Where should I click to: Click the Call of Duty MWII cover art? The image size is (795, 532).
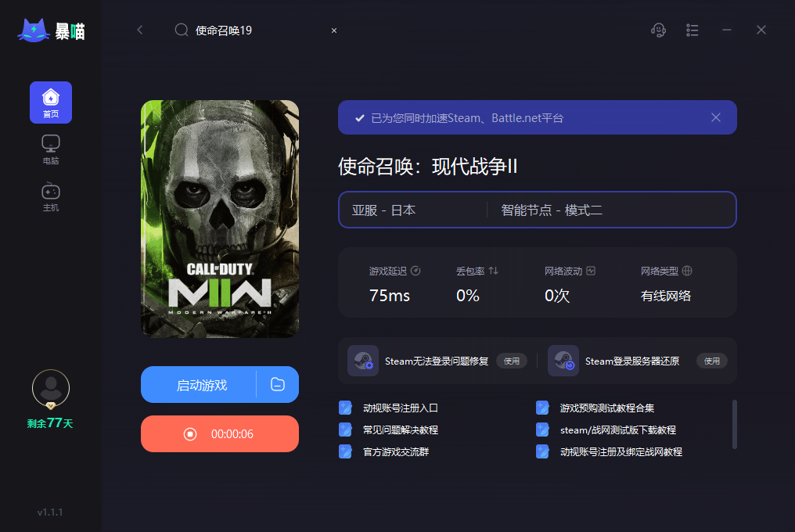coord(220,218)
